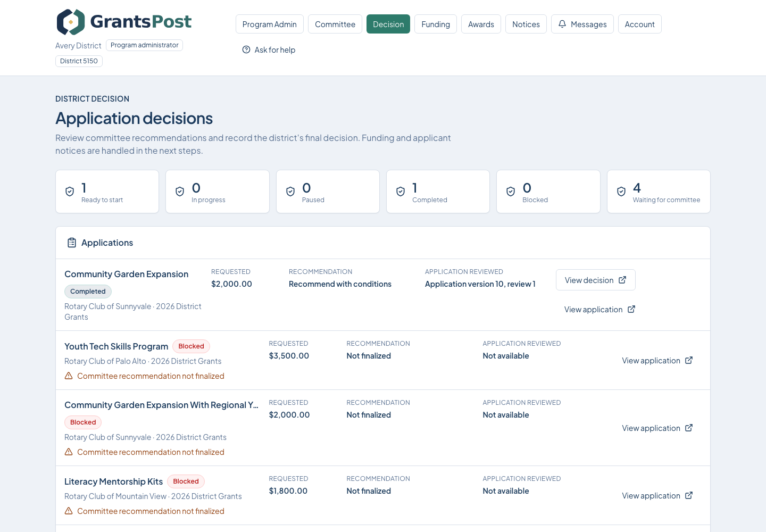Click the clipboard icon beside Applications heading
Viewport: 766px width, 532px height.
[72, 243]
